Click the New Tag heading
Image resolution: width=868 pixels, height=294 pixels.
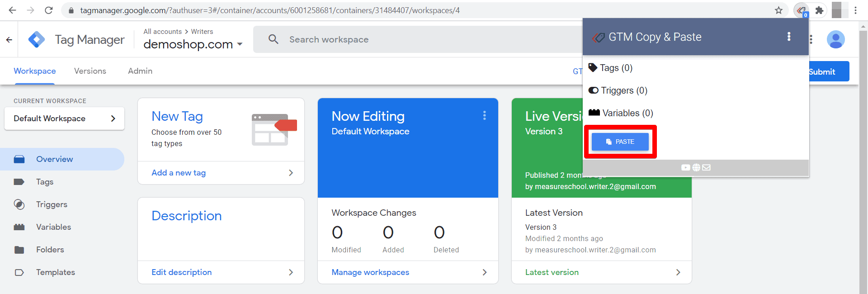point(177,116)
